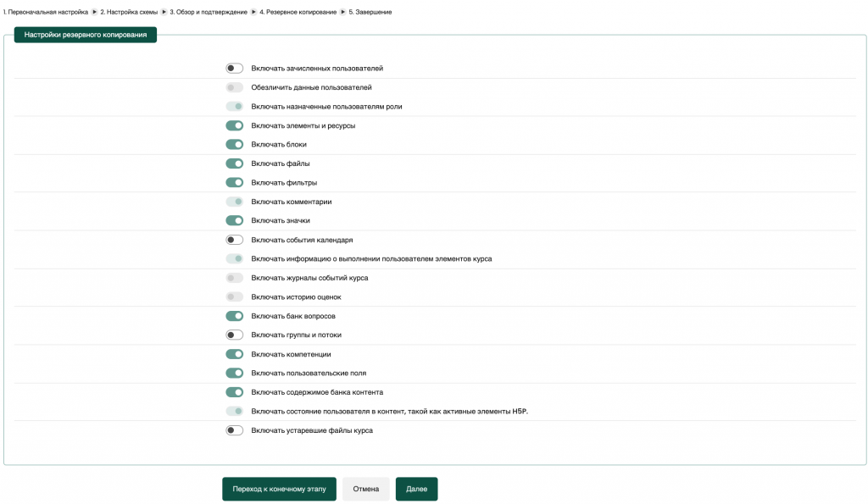
Task: Disable 'Включать пользовательские поля'
Action: [x=234, y=373]
